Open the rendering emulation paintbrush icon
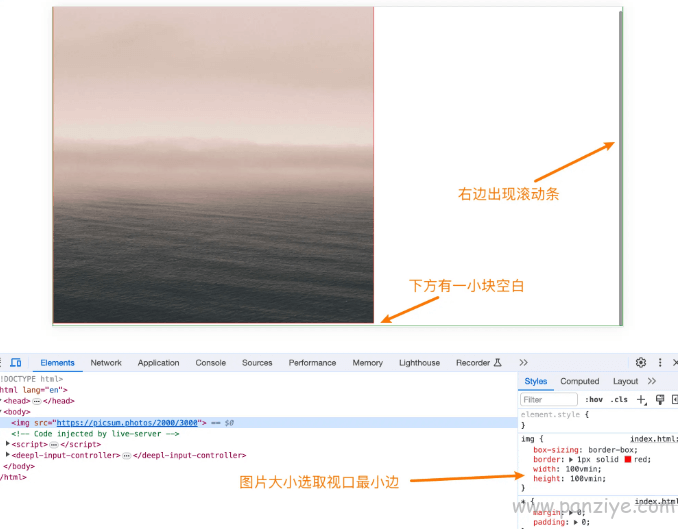Image resolution: width=685 pixels, height=529 pixels. (660, 399)
